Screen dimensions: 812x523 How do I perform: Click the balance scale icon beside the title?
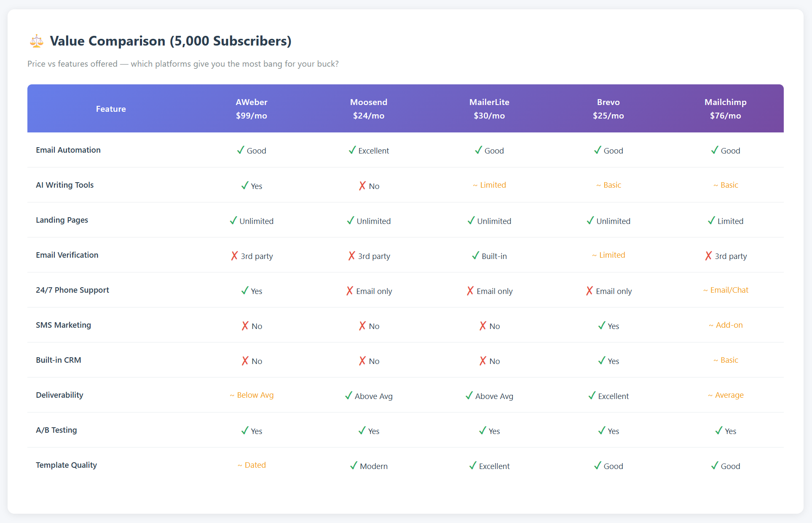click(37, 41)
